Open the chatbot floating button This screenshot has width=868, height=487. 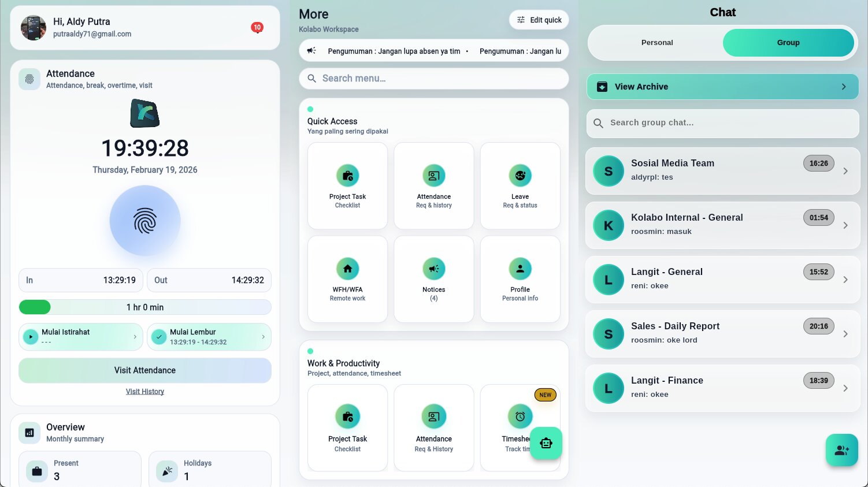(546, 443)
